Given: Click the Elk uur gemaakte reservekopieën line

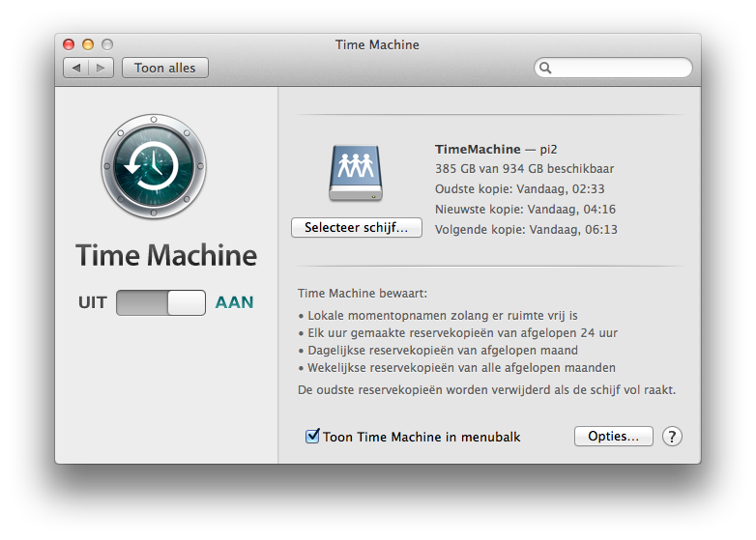Looking at the screenshot, I should [x=458, y=333].
